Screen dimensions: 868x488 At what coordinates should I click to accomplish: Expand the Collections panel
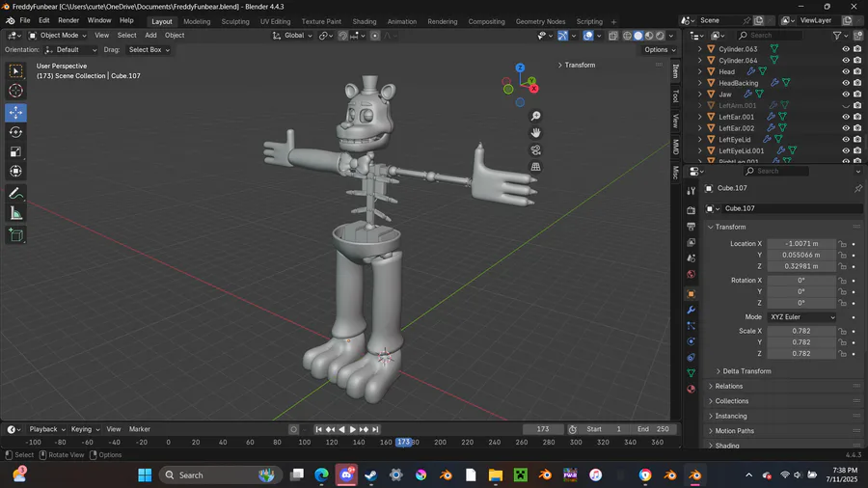pyautogui.click(x=731, y=401)
